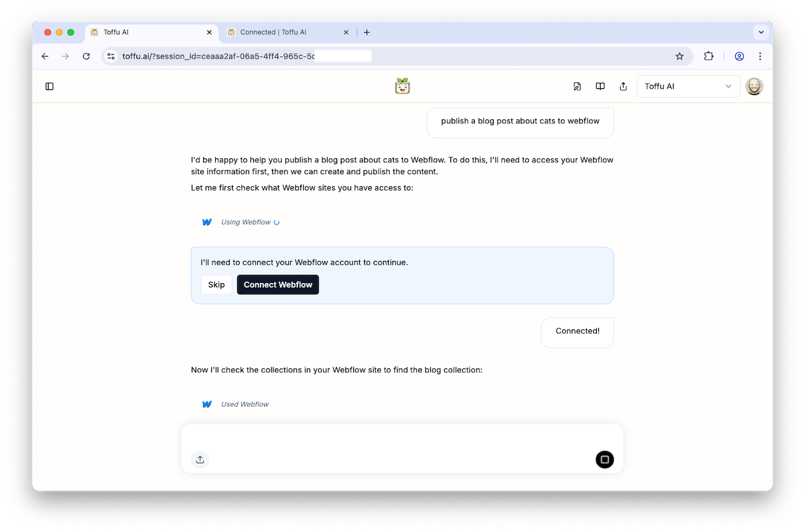The height and width of the screenshot is (532, 805).
Task: Open Chrome's three-dot menu
Action: (x=760, y=56)
